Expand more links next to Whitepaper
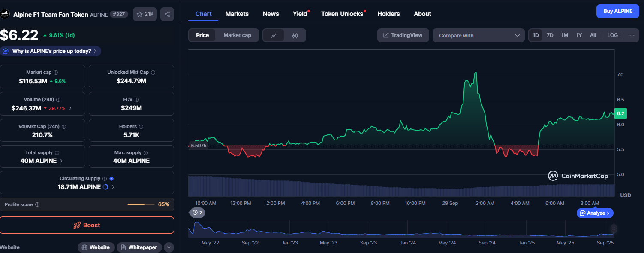This screenshot has height=253, width=644. pyautogui.click(x=169, y=247)
